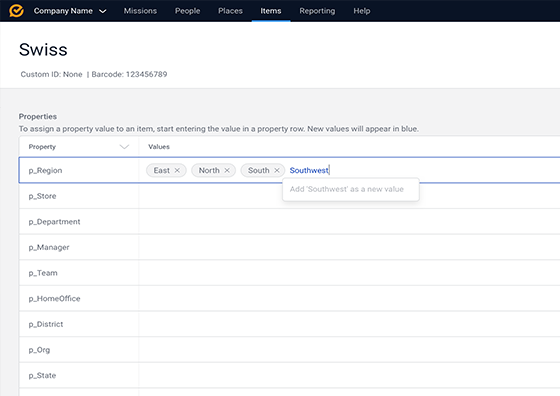Click the Values column header

click(x=159, y=147)
